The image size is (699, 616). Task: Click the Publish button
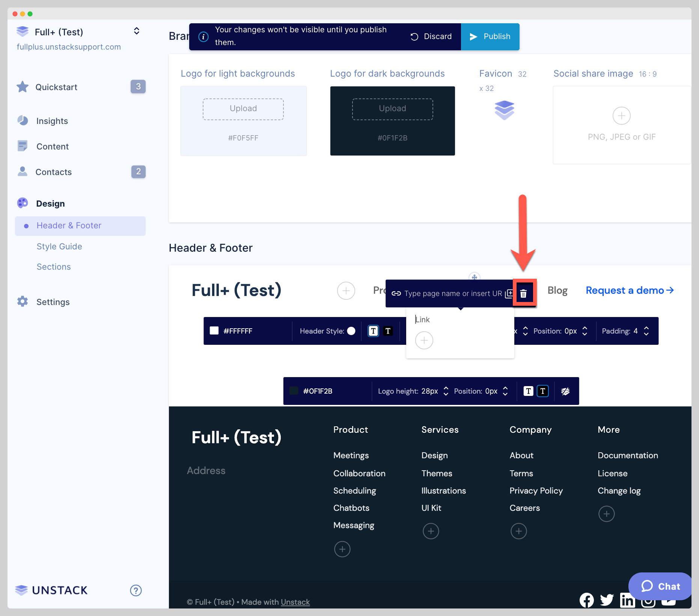(490, 36)
